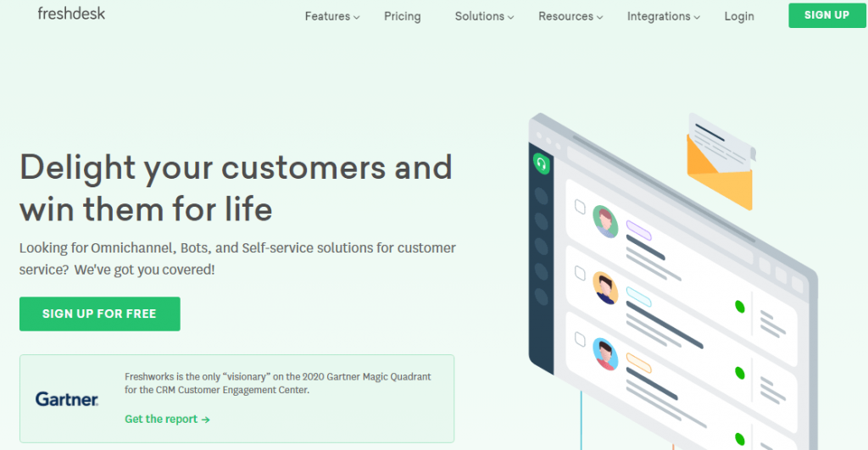Expand the Solutions chevron arrow
Image resolution: width=868 pixels, height=450 pixels.
(511, 18)
